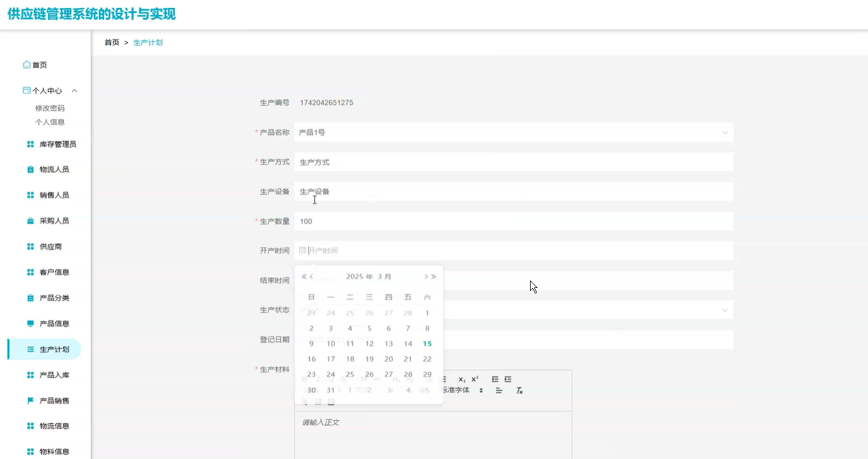Image resolution: width=868 pixels, height=459 pixels.
Task: Select March 10 in the calendar
Action: pos(331,344)
